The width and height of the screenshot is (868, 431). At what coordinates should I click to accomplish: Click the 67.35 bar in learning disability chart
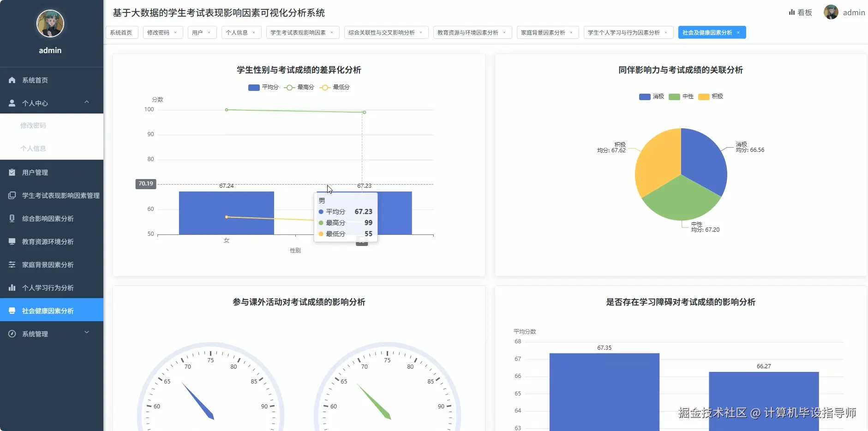(605, 392)
